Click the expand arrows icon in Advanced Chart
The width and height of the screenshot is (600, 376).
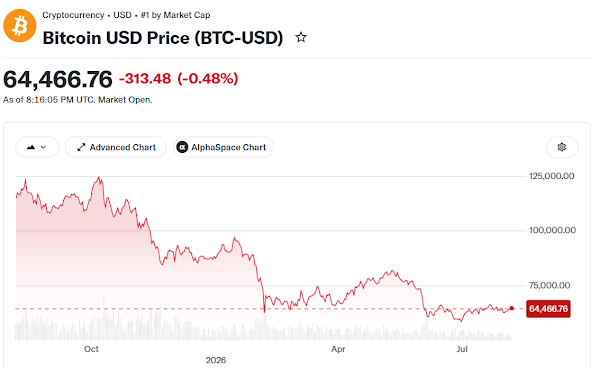pos(81,147)
